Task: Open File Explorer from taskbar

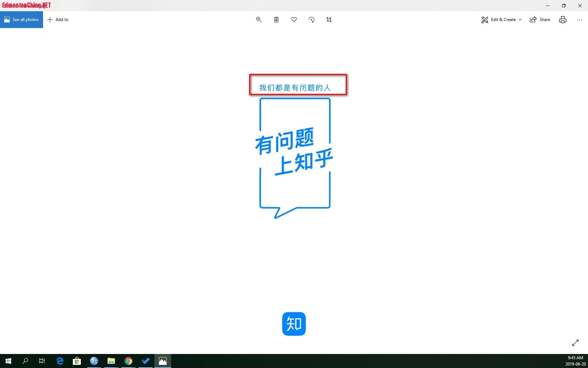Action: (111, 361)
